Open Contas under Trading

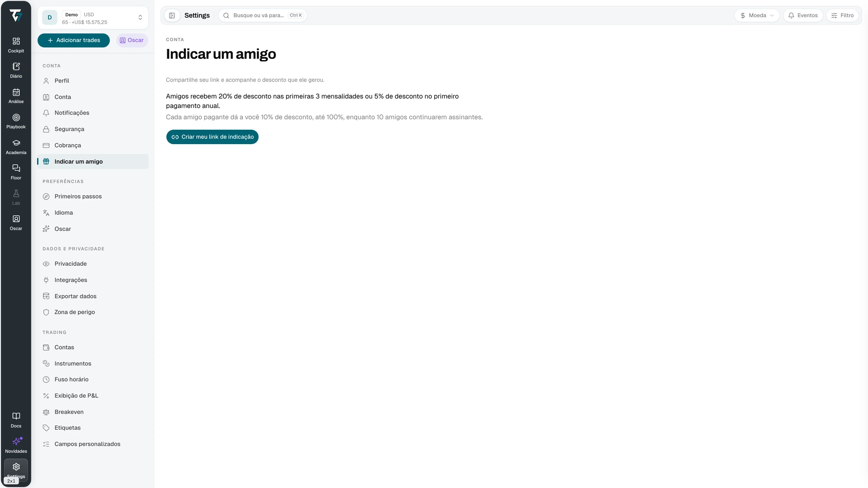coord(93,347)
